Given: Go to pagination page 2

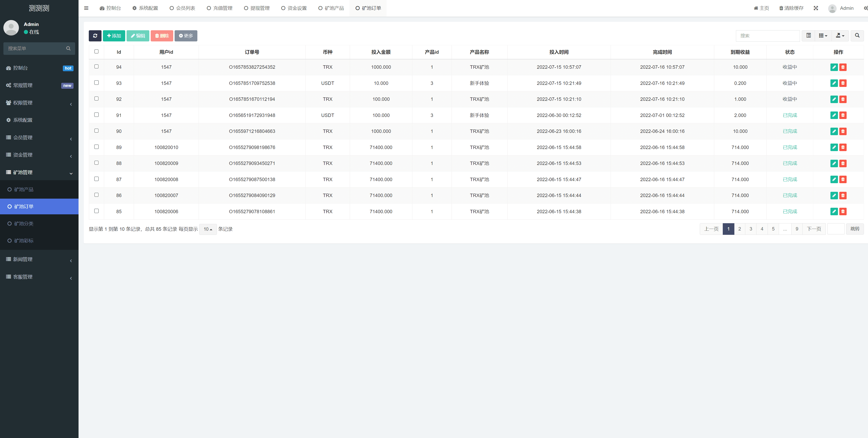Looking at the screenshot, I should pos(739,229).
